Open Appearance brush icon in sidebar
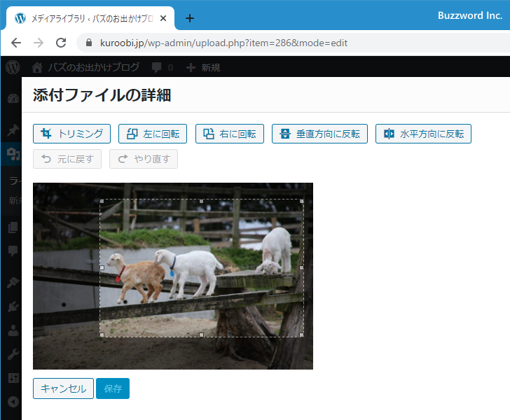This screenshot has width=510, height=420. [13, 282]
